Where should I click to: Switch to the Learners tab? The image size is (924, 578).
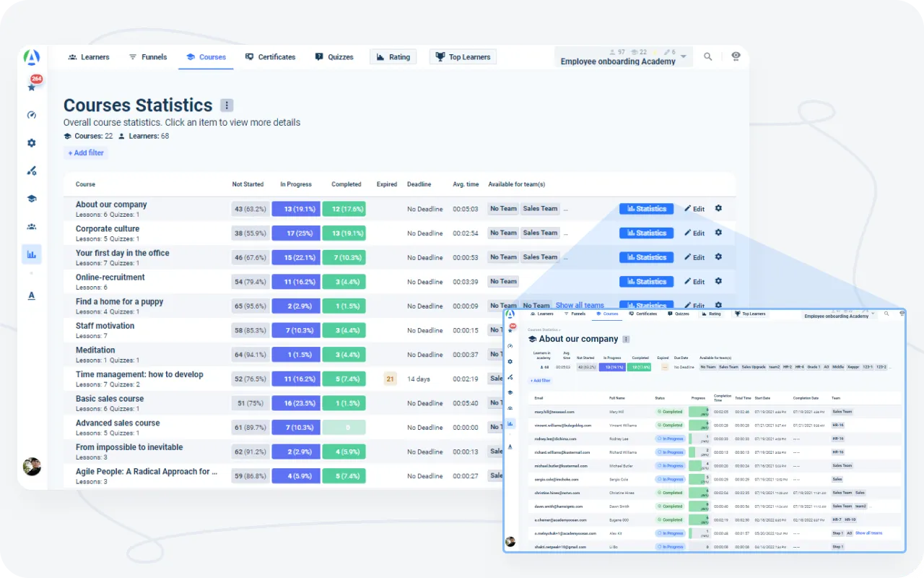coord(89,57)
